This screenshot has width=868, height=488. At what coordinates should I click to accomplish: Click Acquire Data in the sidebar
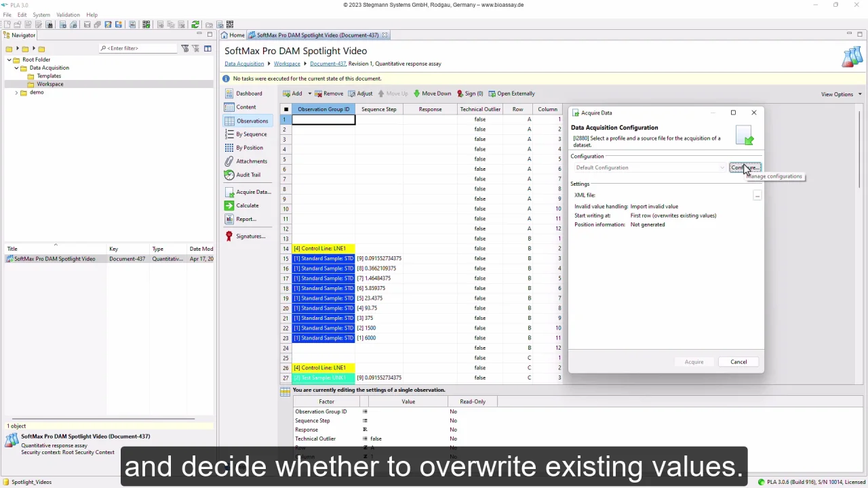click(x=248, y=192)
